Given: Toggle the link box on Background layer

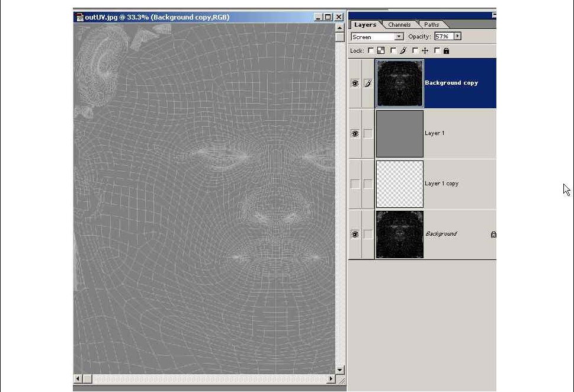Looking at the screenshot, I should (x=368, y=234).
